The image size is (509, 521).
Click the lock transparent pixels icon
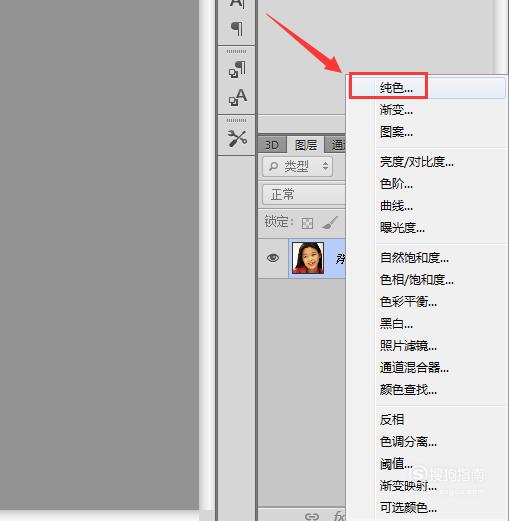(x=307, y=223)
